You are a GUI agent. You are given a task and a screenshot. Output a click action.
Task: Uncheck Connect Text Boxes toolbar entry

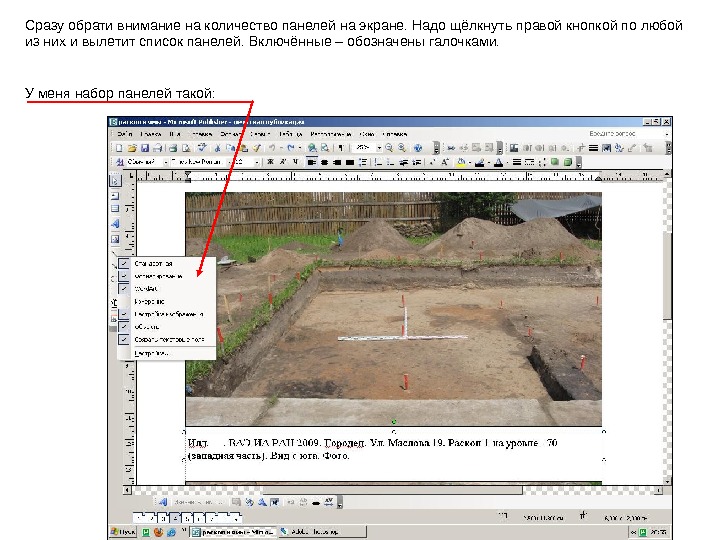click(166, 339)
